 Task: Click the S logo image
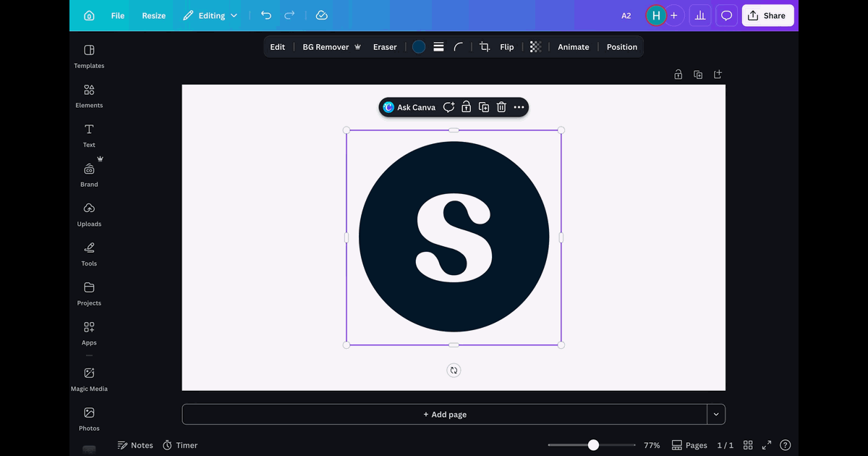pos(454,237)
